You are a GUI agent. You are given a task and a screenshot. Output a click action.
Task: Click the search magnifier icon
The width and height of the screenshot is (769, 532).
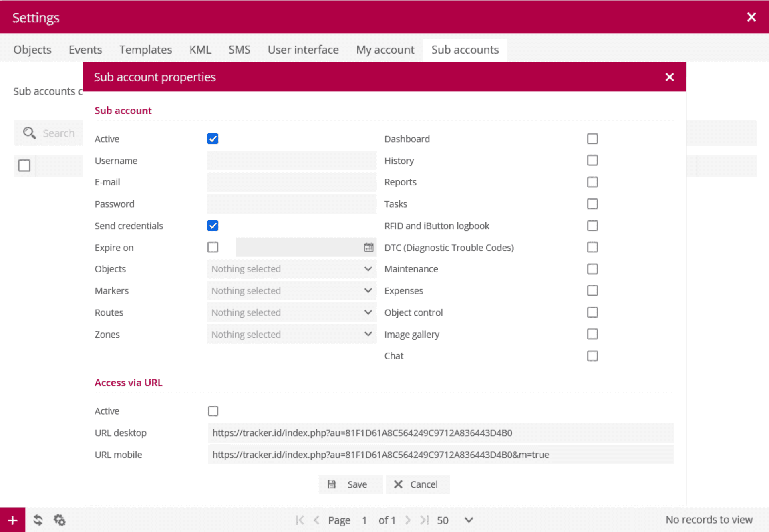[x=29, y=133]
